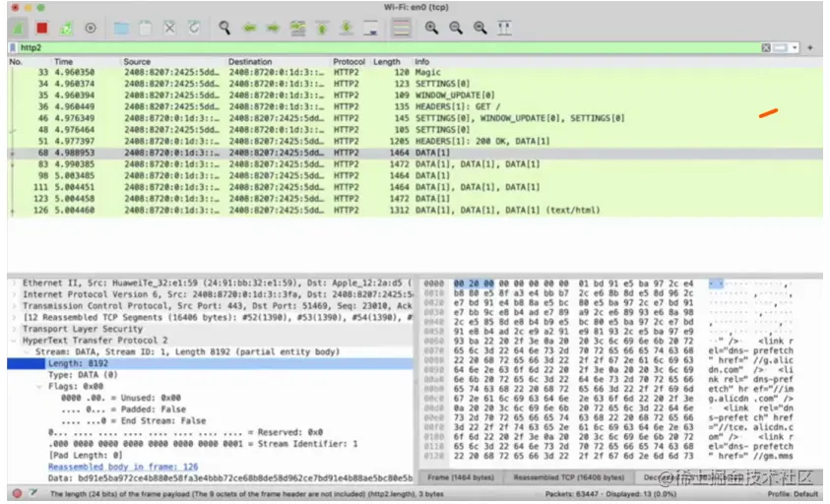Jump to the first packet
The height and width of the screenshot is (504, 830).
322,29
